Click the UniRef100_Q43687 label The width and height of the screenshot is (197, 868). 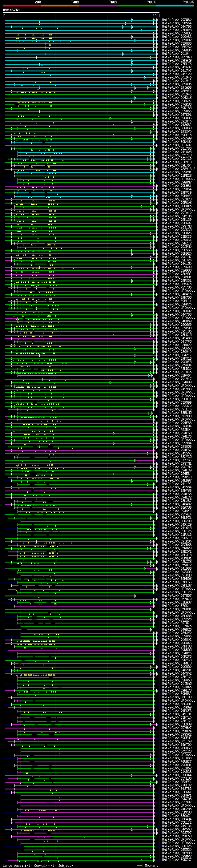click(176, 67)
